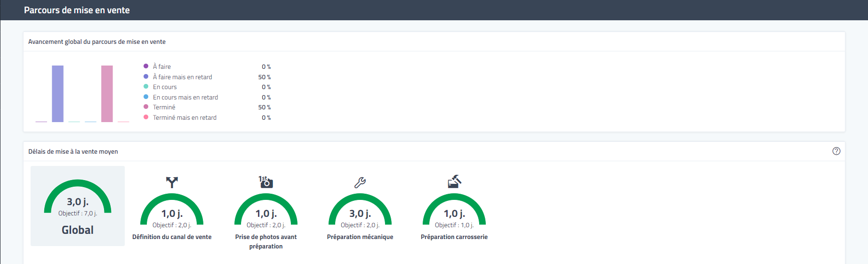
Task: Toggle 'Terminé mais en retard' legend dot
Action: click(146, 117)
